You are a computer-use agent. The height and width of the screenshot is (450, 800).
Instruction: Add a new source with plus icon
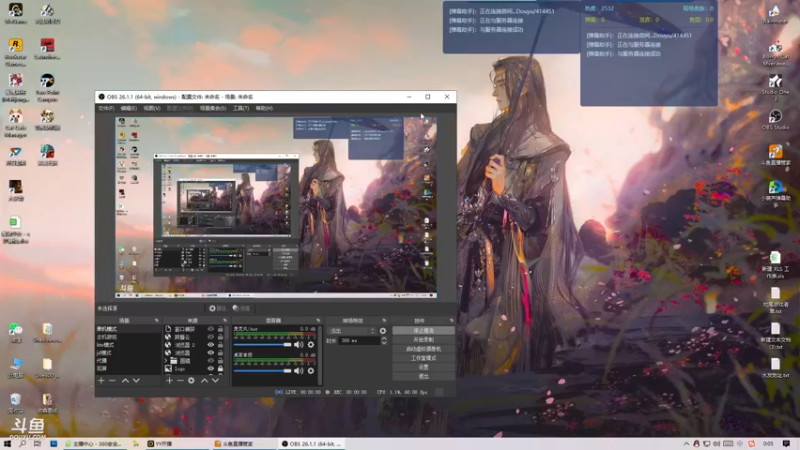click(x=169, y=381)
